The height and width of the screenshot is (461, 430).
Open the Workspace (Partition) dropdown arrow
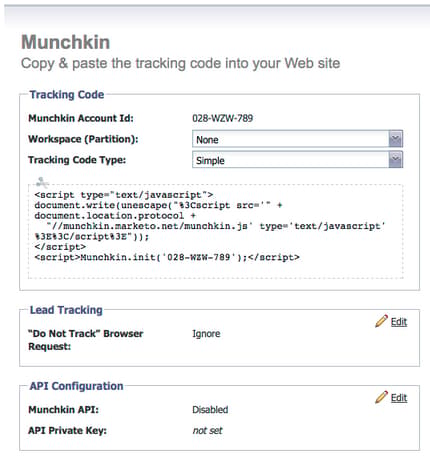396,139
